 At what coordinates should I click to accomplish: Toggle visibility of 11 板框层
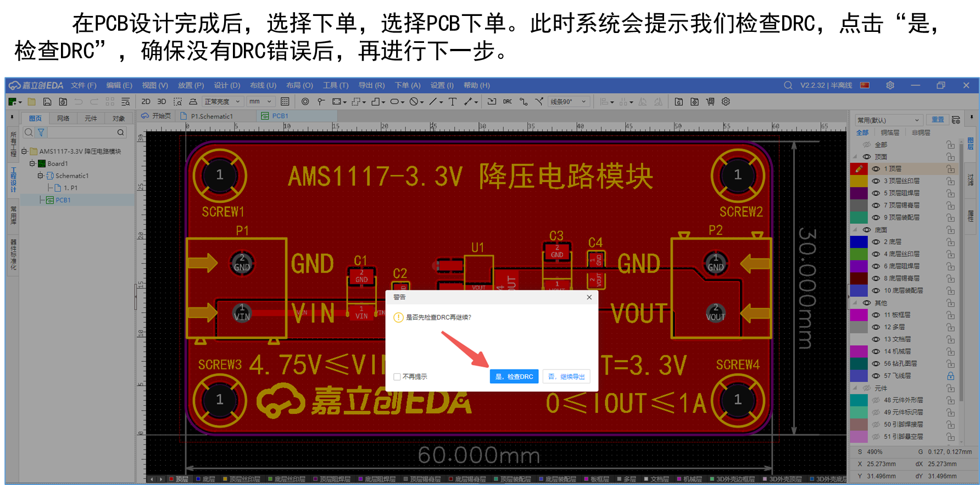876,315
